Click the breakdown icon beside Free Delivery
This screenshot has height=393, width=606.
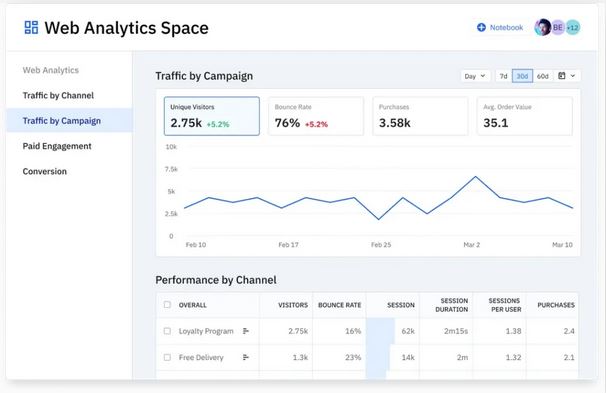[245, 357]
